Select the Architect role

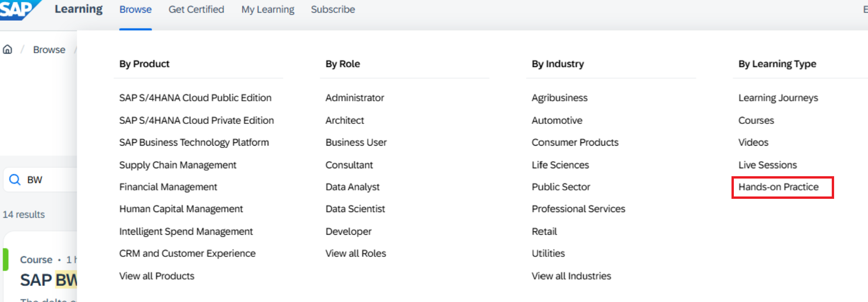pos(345,120)
